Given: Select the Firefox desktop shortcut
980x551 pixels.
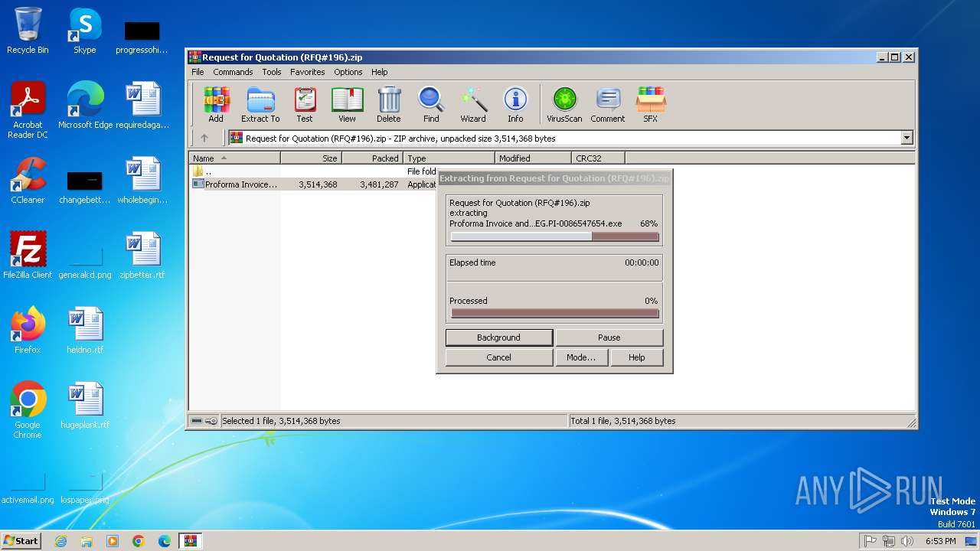Looking at the screenshot, I should tap(28, 331).
